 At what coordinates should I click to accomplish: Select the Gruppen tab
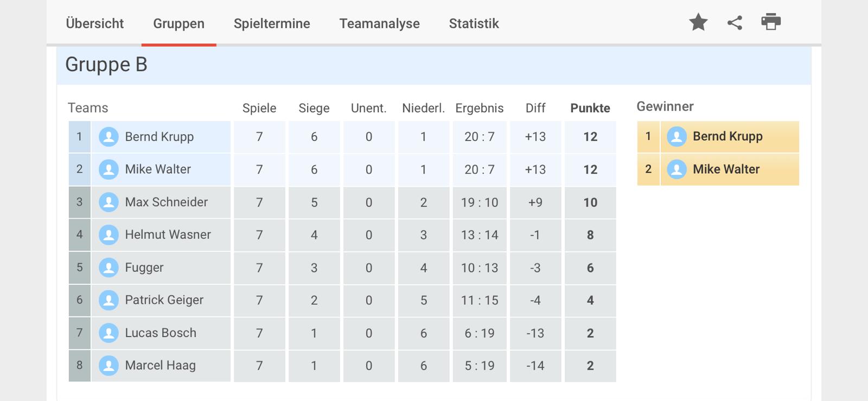(x=178, y=23)
